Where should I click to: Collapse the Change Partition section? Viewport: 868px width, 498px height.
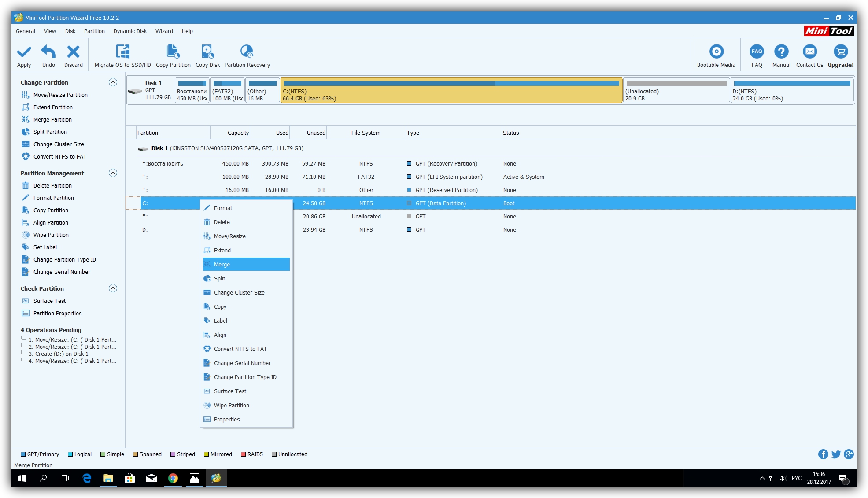click(113, 82)
